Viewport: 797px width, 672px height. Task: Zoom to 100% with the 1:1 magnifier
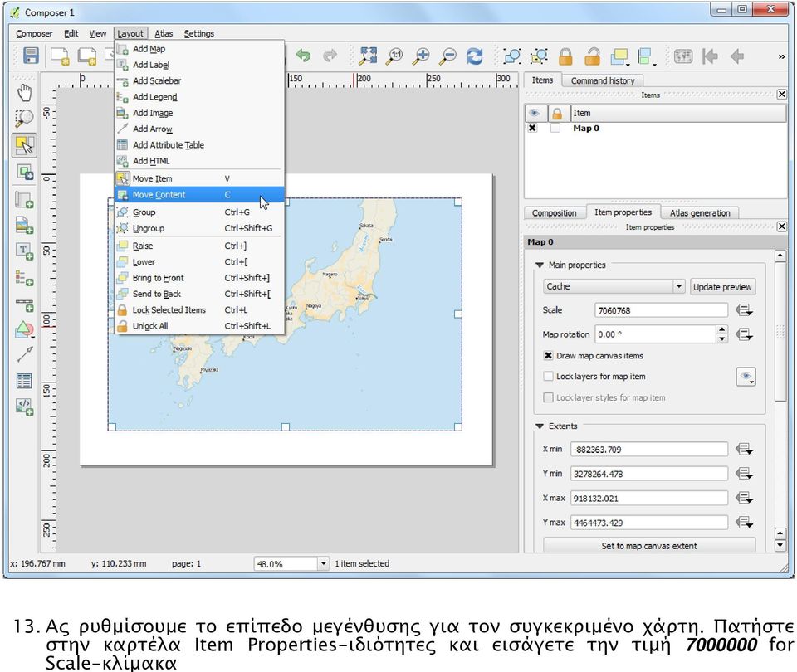tap(395, 56)
